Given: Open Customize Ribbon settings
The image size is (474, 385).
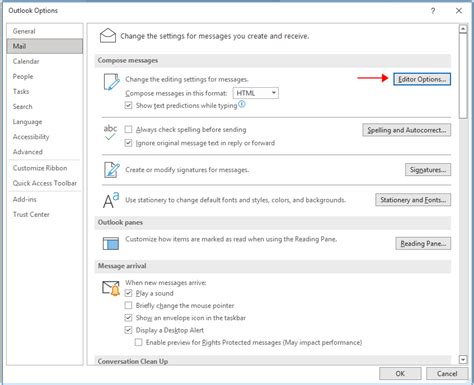Looking at the screenshot, I should click(x=45, y=168).
